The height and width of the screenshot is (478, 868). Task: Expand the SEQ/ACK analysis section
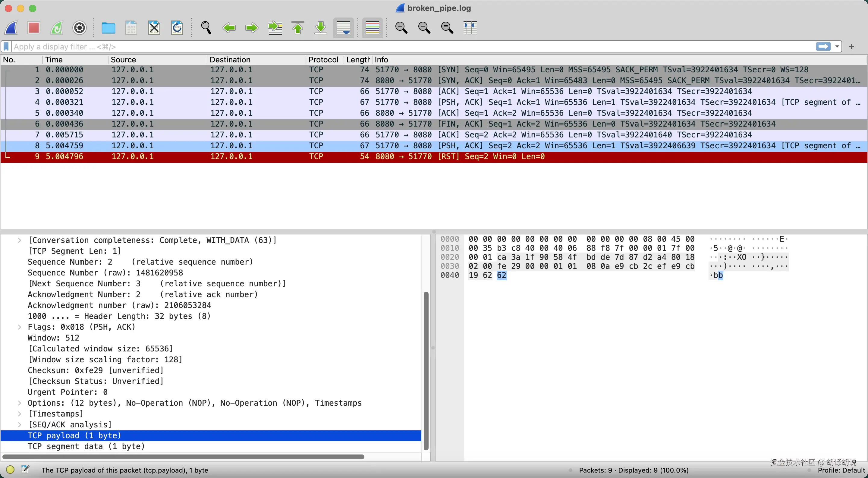click(x=20, y=424)
